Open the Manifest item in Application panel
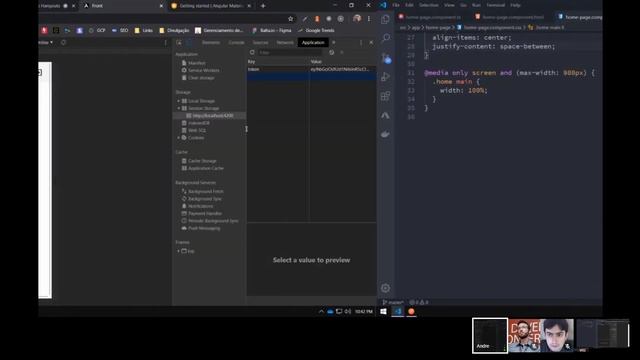Image resolution: width=640 pixels, height=360 pixels. [x=197, y=63]
